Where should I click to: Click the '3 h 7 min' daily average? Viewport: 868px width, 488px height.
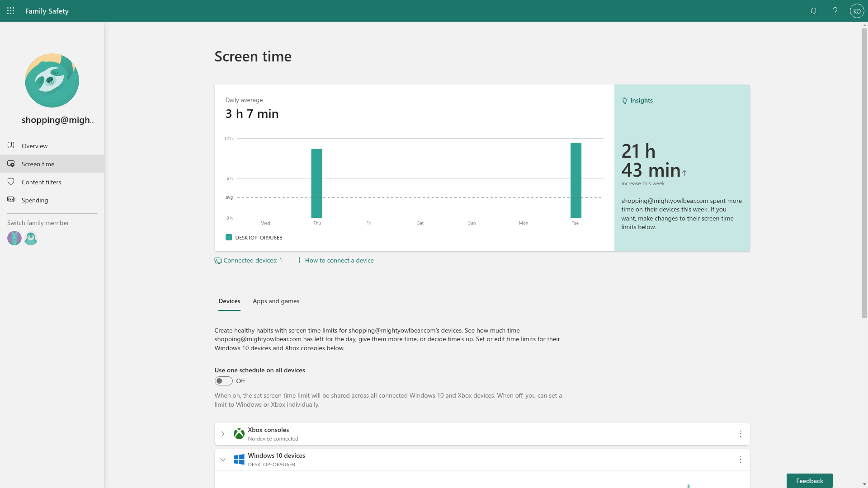(x=252, y=113)
